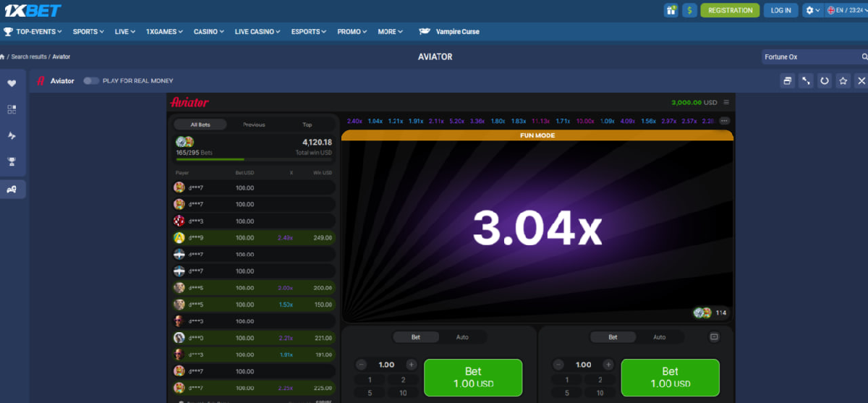
Task: Open the Vampire Curse promo link
Action: click(449, 32)
